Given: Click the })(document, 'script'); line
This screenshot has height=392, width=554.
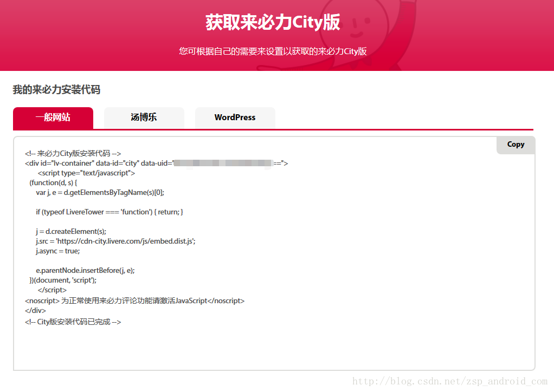Looking at the screenshot, I should (63, 280).
